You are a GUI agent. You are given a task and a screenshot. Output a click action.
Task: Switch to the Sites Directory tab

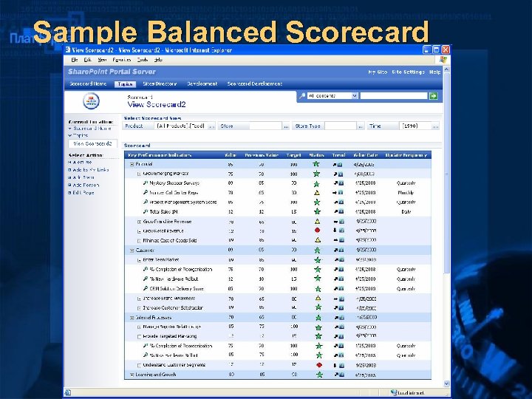click(160, 83)
